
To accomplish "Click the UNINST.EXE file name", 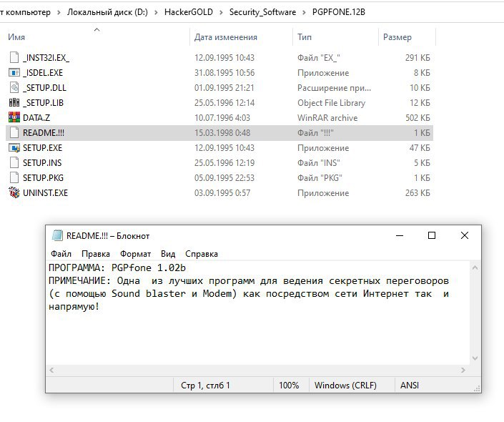I will [x=45, y=192].
